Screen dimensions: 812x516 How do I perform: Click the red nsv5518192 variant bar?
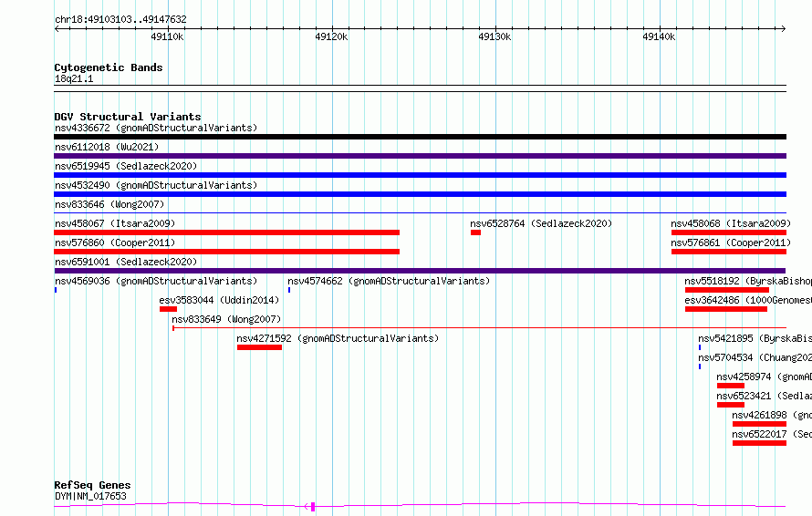(x=727, y=290)
